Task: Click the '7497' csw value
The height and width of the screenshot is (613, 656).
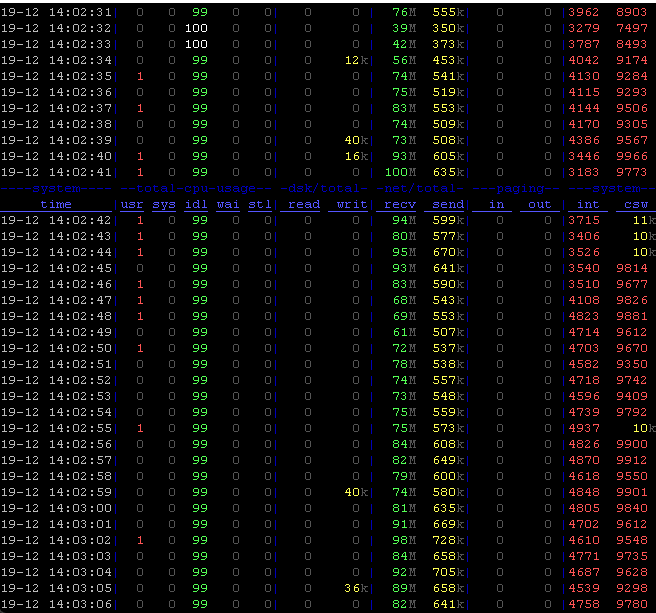Action: 632,28
